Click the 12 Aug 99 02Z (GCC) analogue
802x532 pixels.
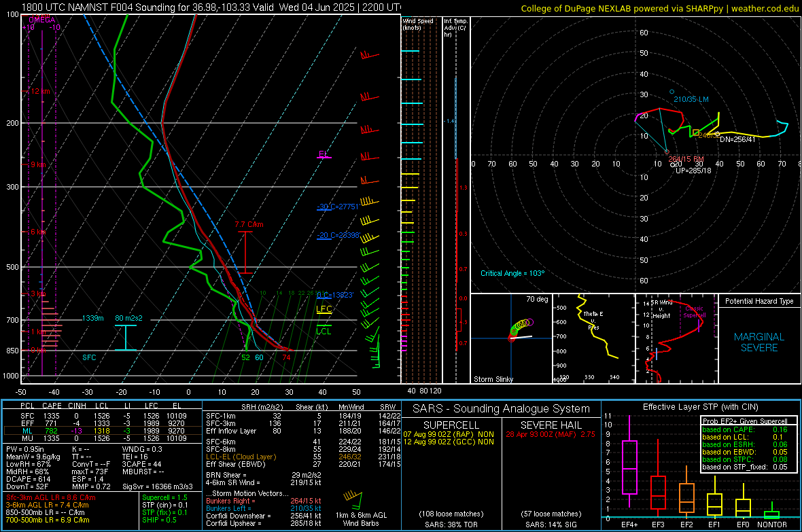tap(449, 442)
